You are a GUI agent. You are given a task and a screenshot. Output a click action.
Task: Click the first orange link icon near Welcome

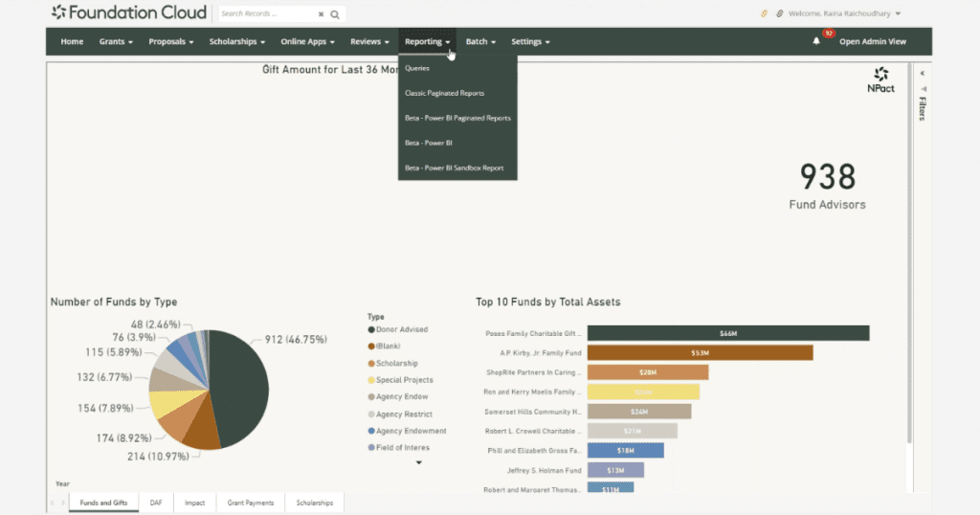[763, 13]
